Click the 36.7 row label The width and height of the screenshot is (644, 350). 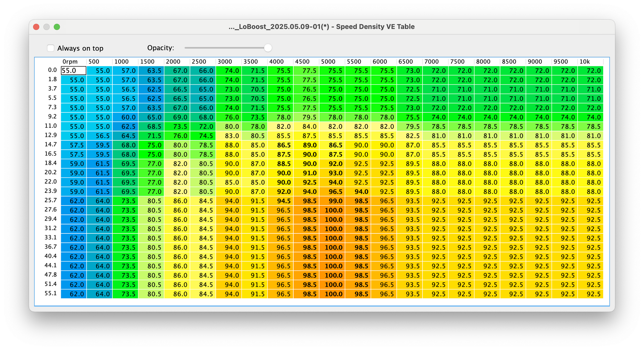tap(51, 247)
